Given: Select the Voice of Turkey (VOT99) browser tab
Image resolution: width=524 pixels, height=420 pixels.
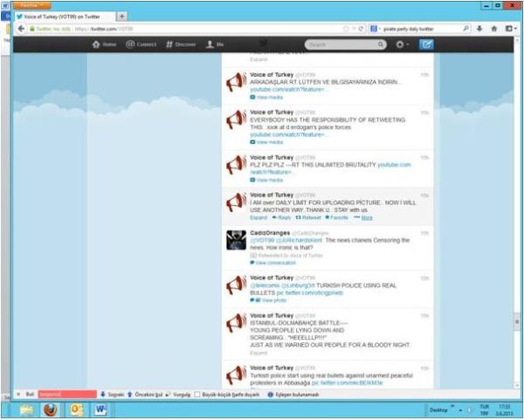Looking at the screenshot, I should (65, 17).
